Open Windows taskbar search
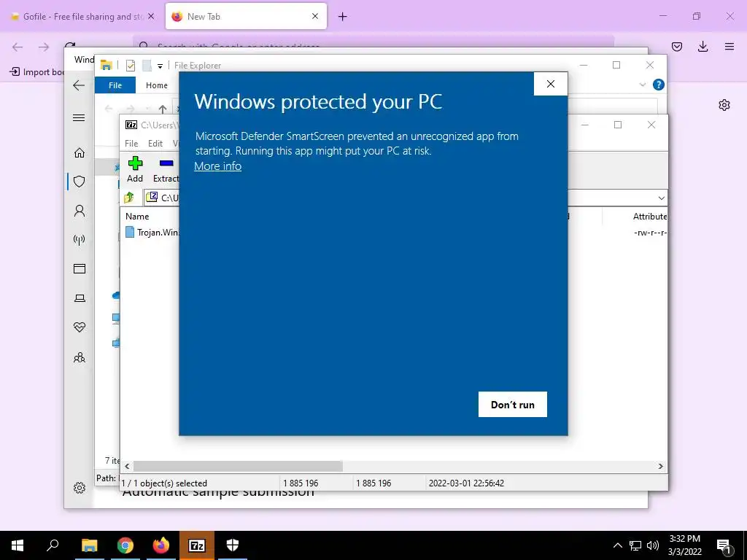The height and width of the screenshot is (560, 747). point(53,545)
